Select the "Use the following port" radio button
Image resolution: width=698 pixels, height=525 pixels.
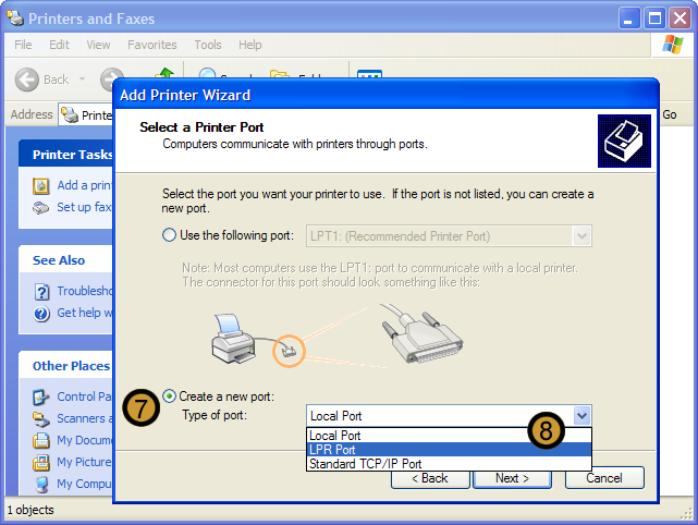tap(169, 235)
